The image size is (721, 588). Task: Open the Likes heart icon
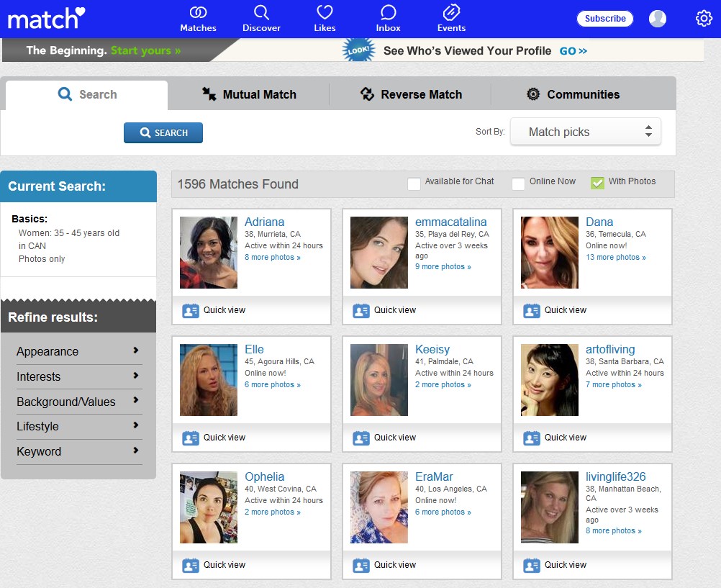(x=325, y=12)
